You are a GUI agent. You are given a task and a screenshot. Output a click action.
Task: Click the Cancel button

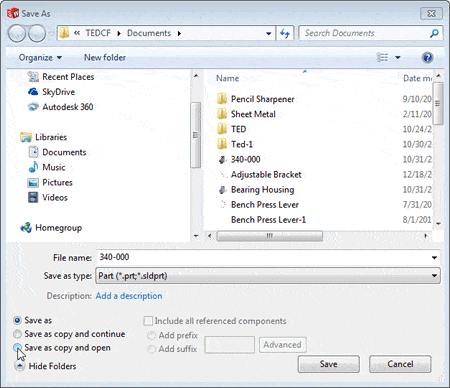coord(400,364)
